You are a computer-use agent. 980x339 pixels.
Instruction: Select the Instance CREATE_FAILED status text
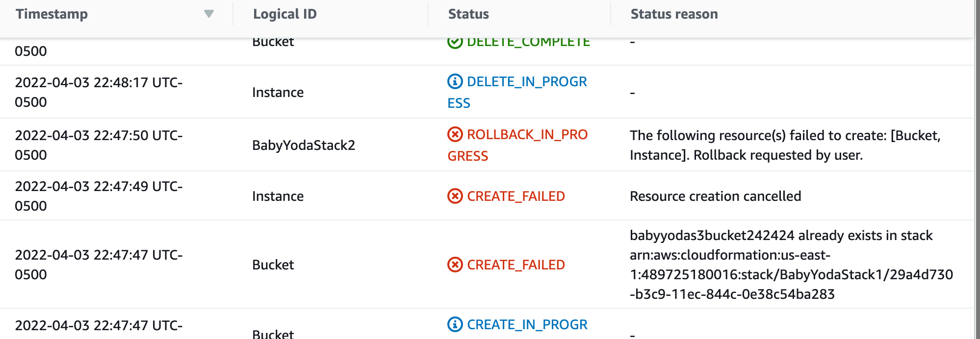(x=516, y=196)
